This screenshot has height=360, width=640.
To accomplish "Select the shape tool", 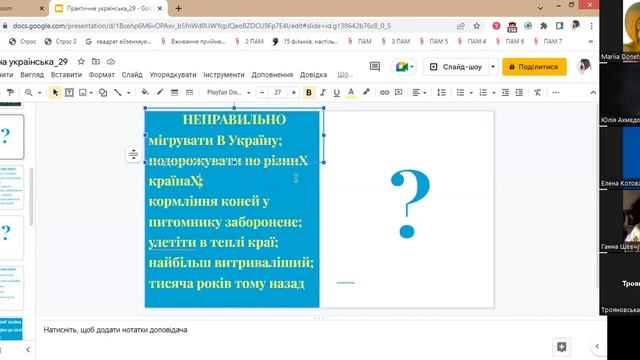I will [103, 93].
